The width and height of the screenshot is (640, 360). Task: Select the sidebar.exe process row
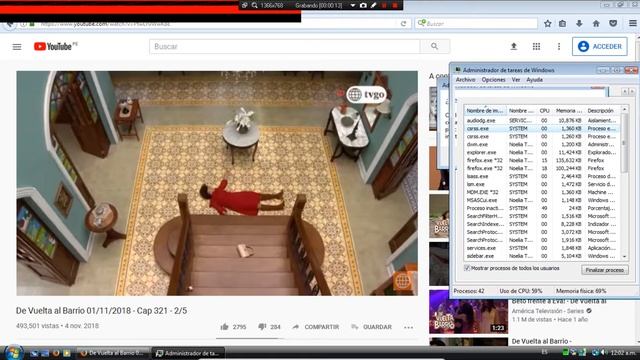[542, 256]
